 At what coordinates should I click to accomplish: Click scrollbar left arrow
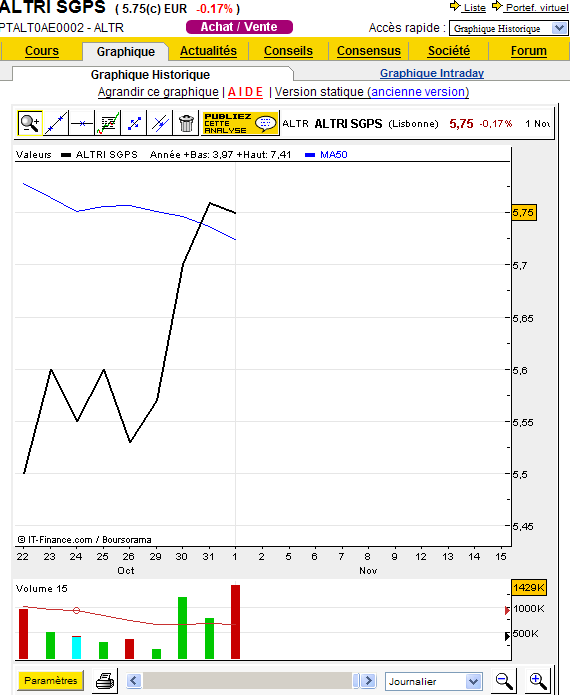(134, 680)
